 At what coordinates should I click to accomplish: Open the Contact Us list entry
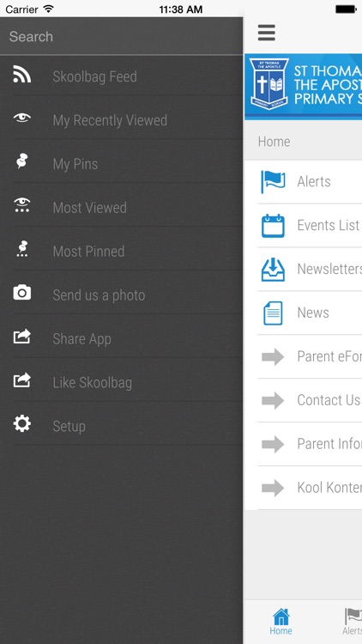(x=303, y=400)
